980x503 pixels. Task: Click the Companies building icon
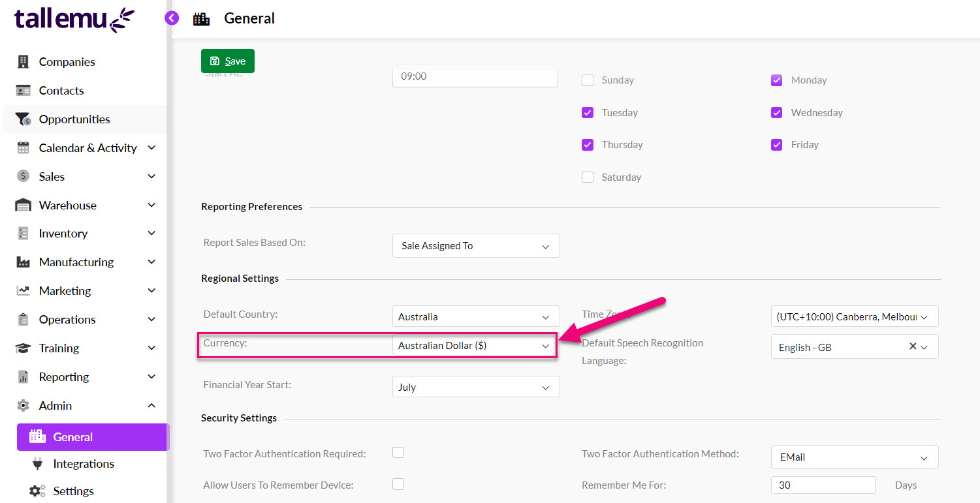pyautogui.click(x=24, y=62)
